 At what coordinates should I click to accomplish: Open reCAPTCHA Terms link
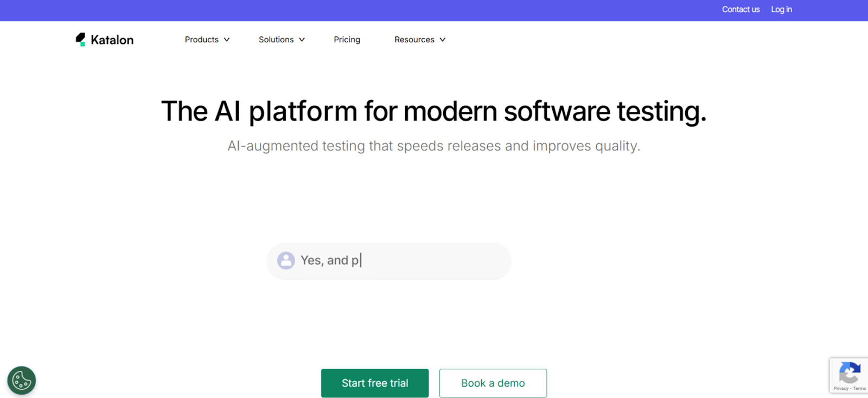point(859,389)
